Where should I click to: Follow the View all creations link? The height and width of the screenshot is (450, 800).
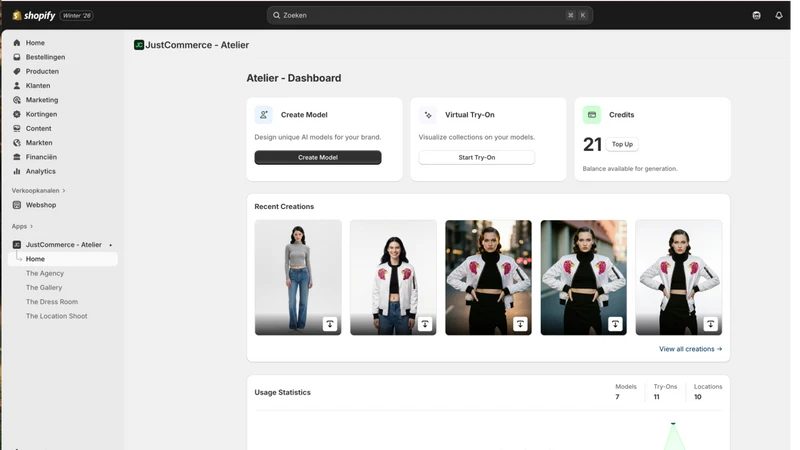click(690, 349)
